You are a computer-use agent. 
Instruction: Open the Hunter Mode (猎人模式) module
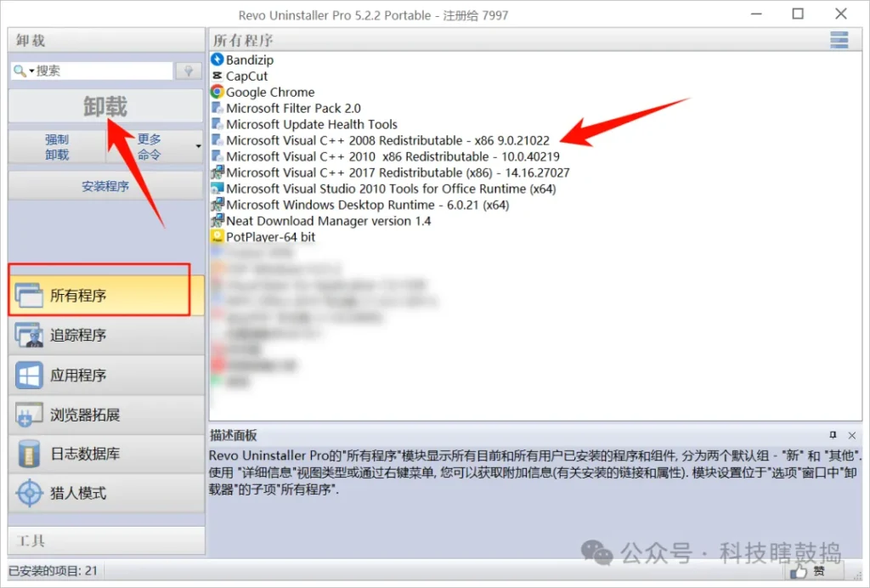(x=106, y=493)
